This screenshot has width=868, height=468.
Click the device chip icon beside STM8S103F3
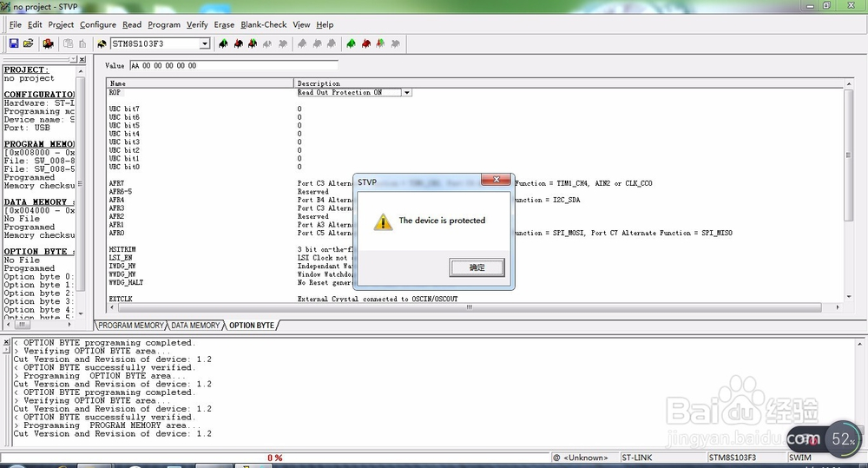(102, 43)
